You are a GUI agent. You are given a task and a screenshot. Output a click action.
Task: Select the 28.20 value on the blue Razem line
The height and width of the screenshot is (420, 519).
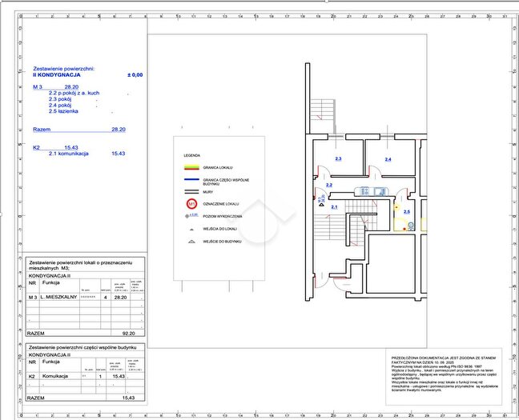point(119,130)
